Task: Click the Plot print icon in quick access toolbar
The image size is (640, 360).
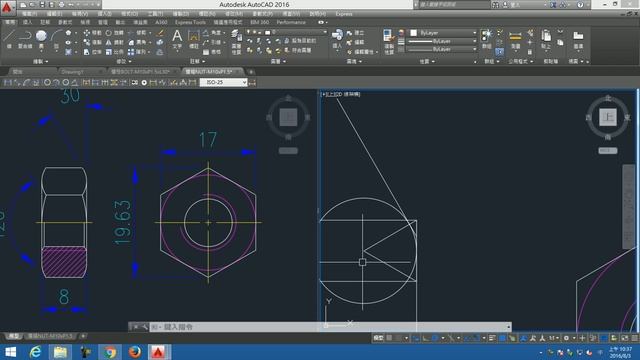Action: point(61,5)
